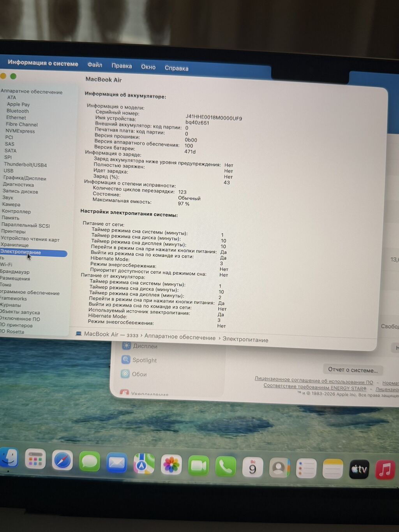Screen dimensions: 399x532
Task: Select Запись дисков in sidebar
Action: click(x=20, y=191)
